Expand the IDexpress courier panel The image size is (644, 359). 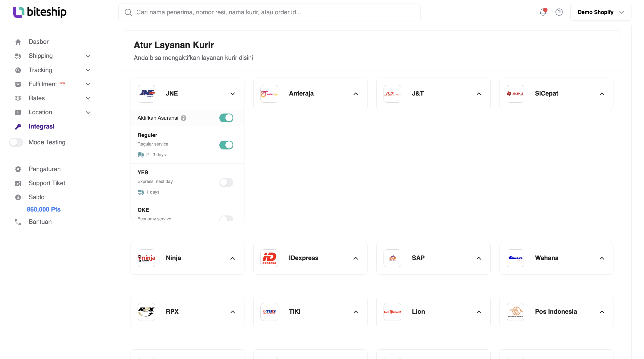pyautogui.click(x=356, y=258)
